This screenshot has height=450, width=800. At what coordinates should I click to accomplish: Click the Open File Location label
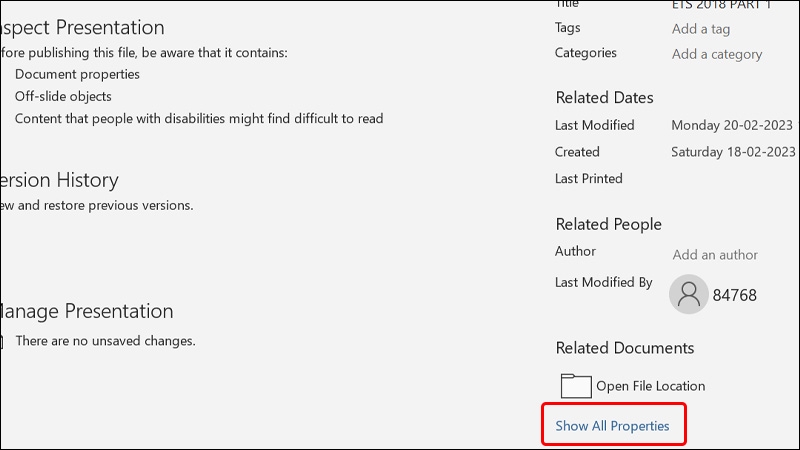point(650,386)
